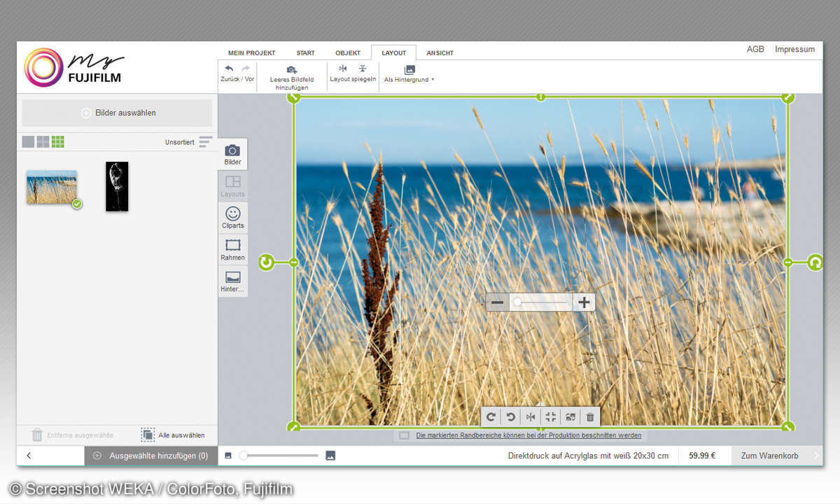The image size is (840, 504).
Task: Click Alle auswählen button
Action: (173, 435)
